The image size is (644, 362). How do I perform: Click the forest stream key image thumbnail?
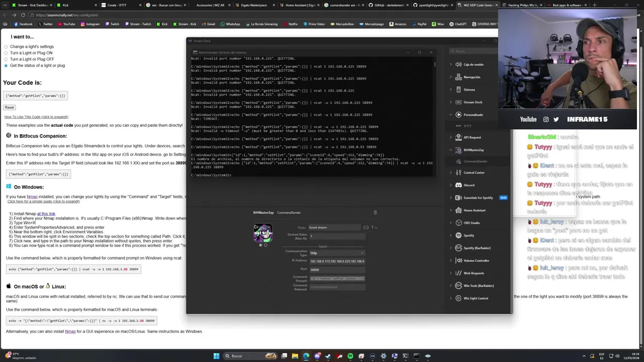(x=263, y=233)
